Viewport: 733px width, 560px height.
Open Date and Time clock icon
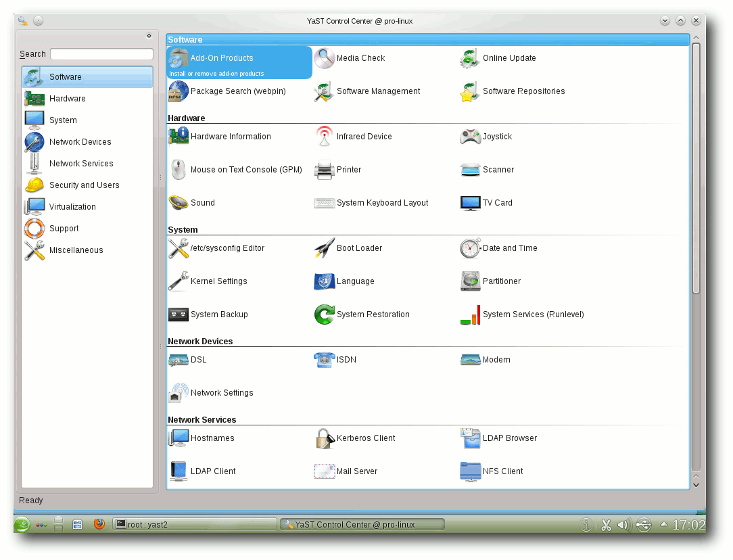click(470, 248)
